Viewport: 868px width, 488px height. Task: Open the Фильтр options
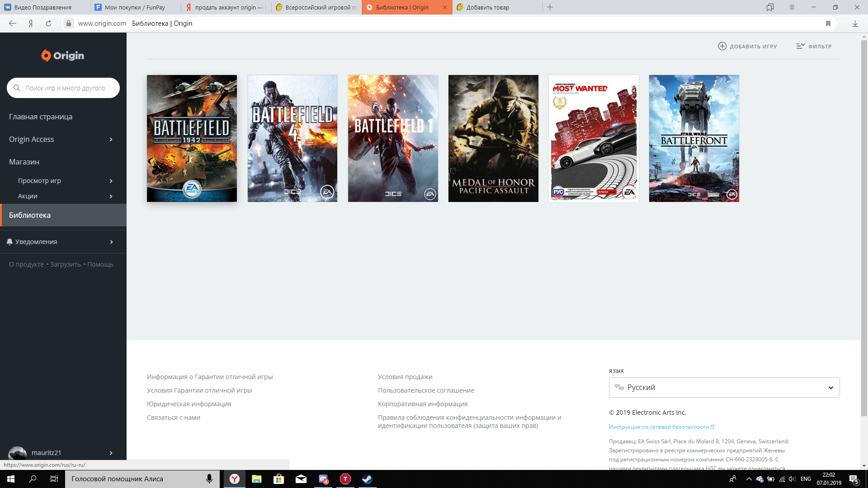click(814, 46)
